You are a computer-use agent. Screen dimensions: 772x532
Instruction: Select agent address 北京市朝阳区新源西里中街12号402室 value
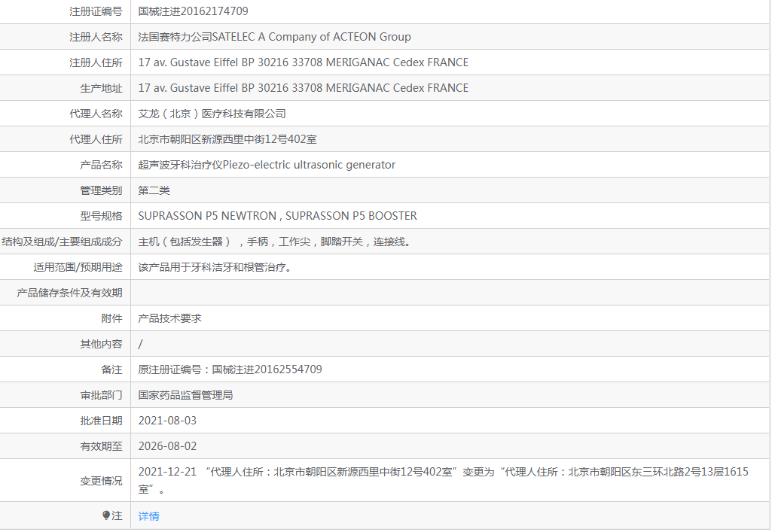pyautogui.click(x=227, y=139)
